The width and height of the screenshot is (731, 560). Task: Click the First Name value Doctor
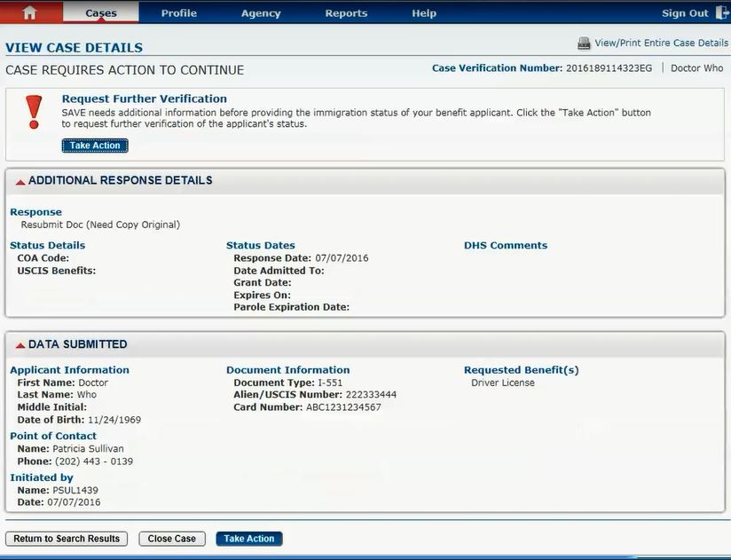[x=93, y=383]
